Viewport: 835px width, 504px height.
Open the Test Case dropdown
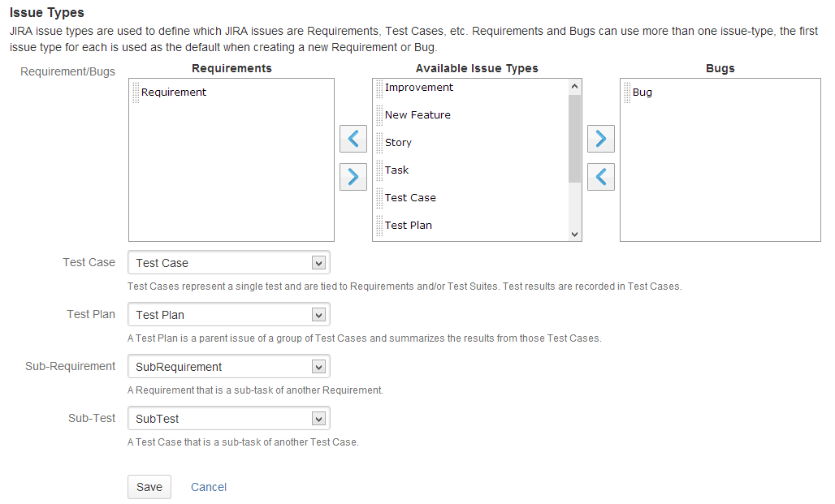pos(228,263)
